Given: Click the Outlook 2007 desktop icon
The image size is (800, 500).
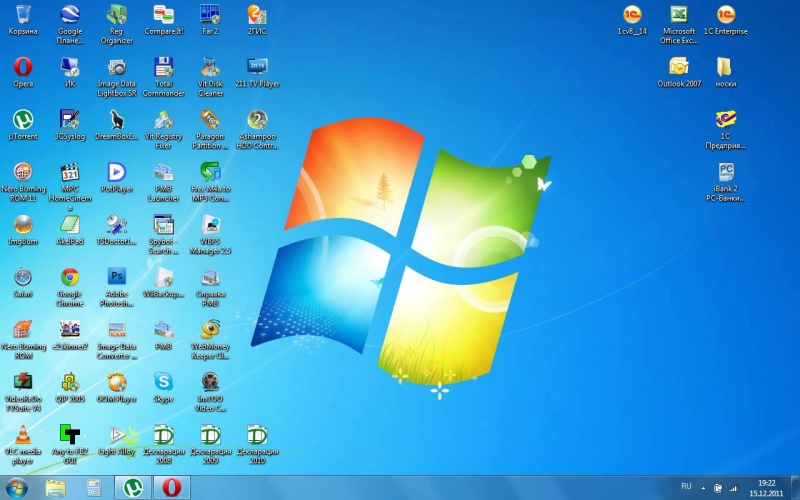Looking at the screenshot, I should pyautogui.click(x=678, y=67).
